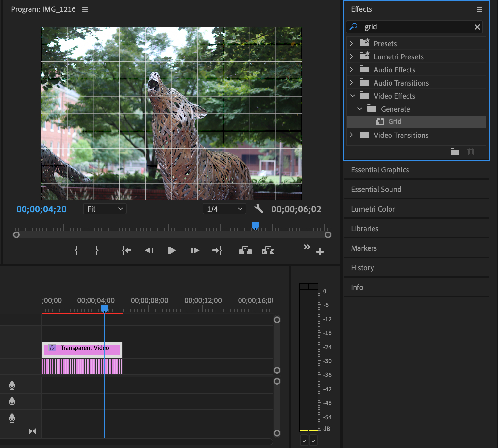Open the Program monitor panel menu
Viewport: 498px width, 448px height.
point(85,9)
